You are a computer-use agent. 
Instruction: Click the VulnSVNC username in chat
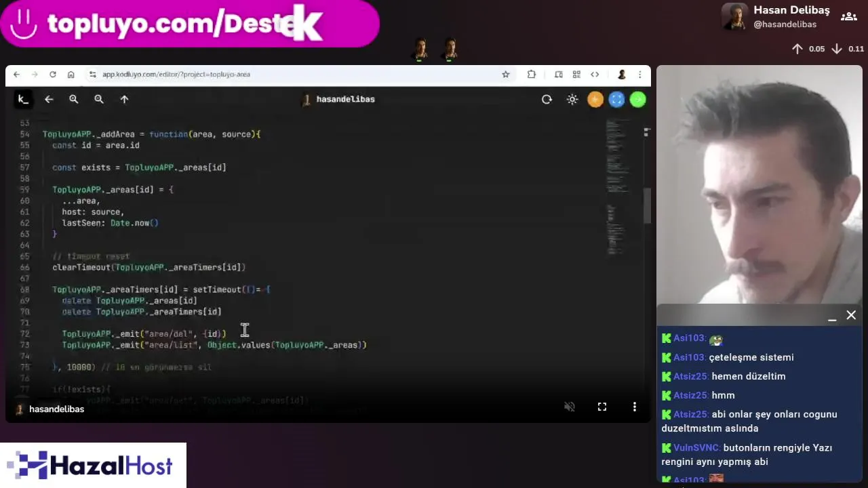pos(696,447)
